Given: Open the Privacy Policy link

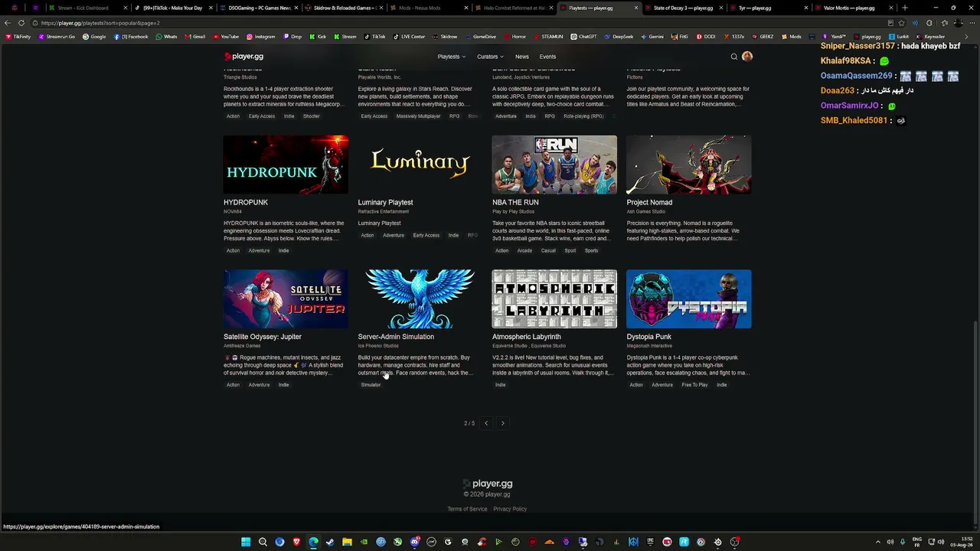Looking at the screenshot, I should [510, 509].
